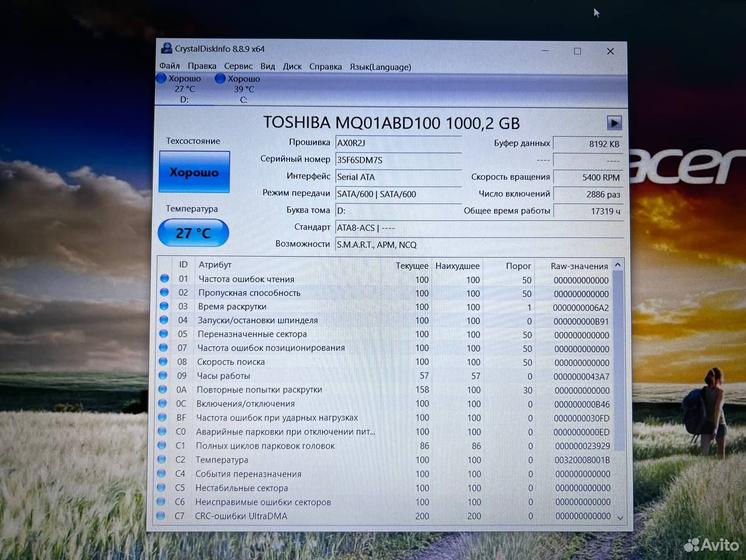Open the Диск menu
Image resolution: width=746 pixels, height=560 pixels.
(x=292, y=67)
